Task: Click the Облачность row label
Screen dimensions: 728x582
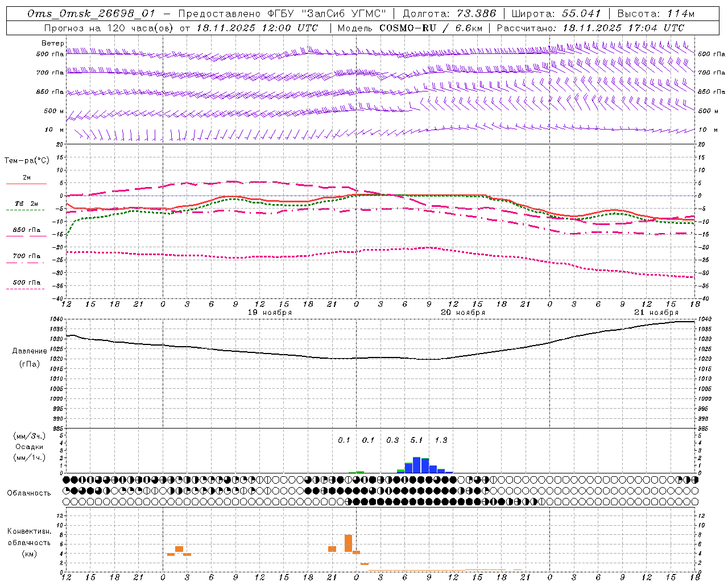Action: 29,493
